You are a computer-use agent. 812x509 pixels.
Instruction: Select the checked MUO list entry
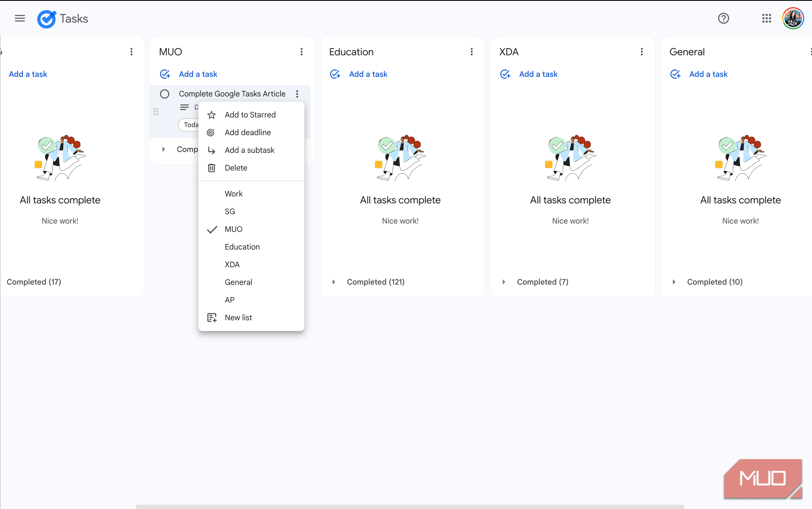click(251, 229)
